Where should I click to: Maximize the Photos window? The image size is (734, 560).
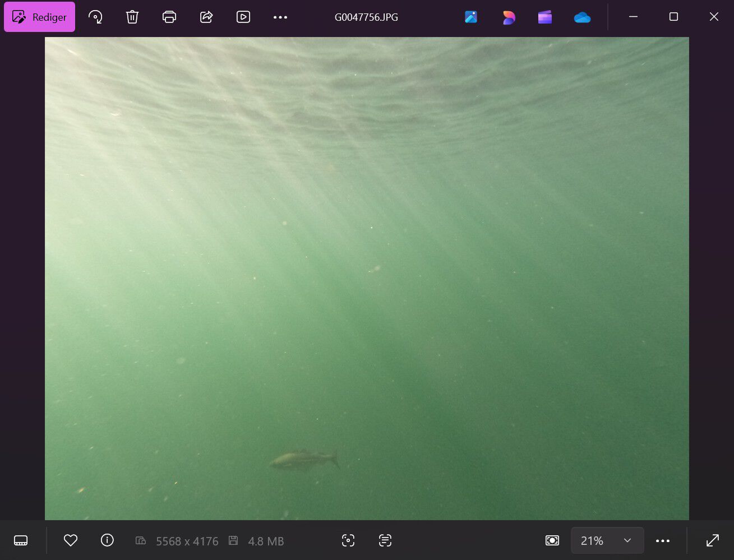(673, 17)
